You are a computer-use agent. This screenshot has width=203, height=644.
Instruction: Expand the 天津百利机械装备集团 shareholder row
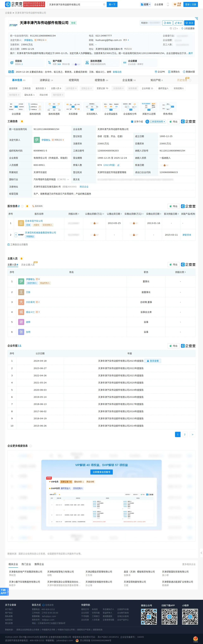point(16,235)
